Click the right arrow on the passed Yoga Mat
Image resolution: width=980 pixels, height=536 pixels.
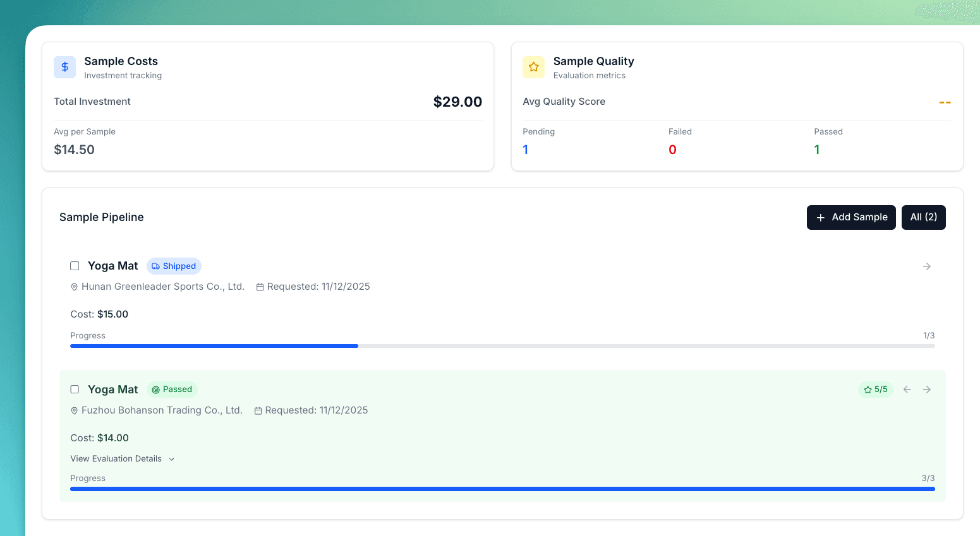927,390
